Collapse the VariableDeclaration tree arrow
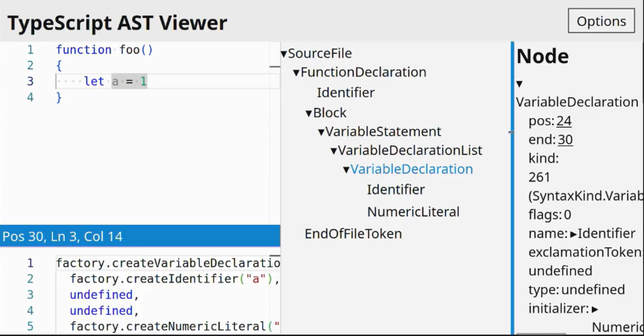This screenshot has width=644, height=336. pyautogui.click(x=346, y=170)
